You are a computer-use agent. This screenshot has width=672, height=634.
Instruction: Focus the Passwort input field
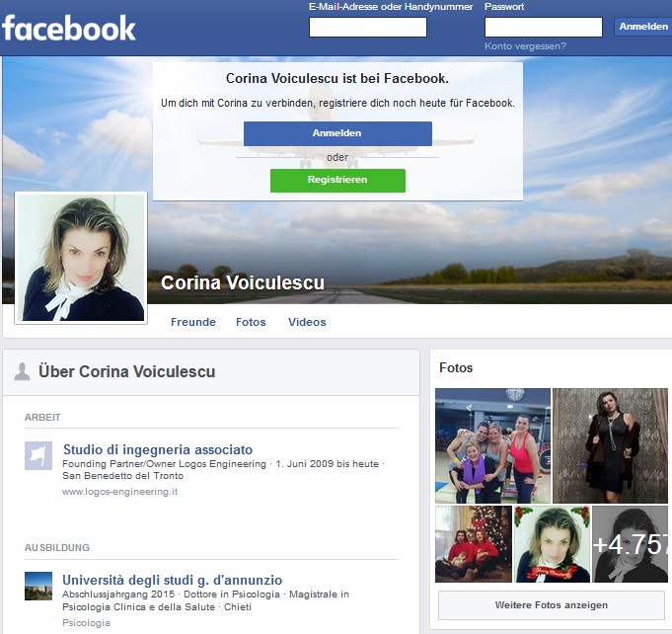[544, 27]
